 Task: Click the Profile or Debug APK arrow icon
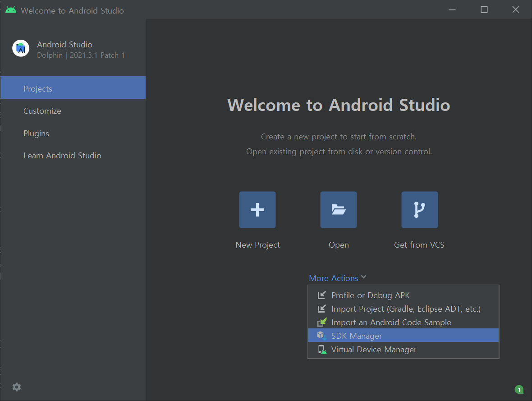[321, 295]
